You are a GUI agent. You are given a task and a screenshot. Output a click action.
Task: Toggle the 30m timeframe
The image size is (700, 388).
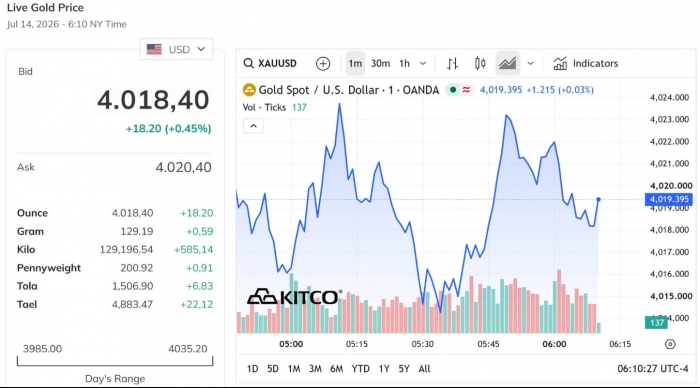pos(380,63)
